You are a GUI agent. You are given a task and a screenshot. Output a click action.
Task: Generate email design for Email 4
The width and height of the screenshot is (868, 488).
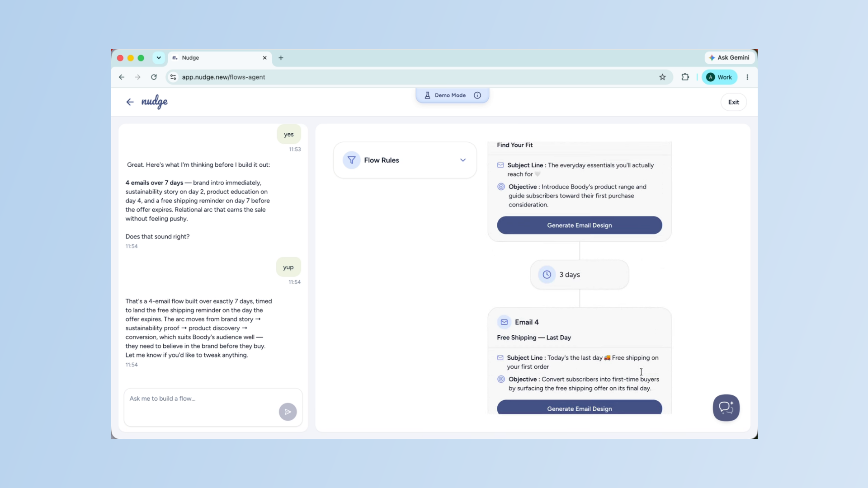(580, 408)
